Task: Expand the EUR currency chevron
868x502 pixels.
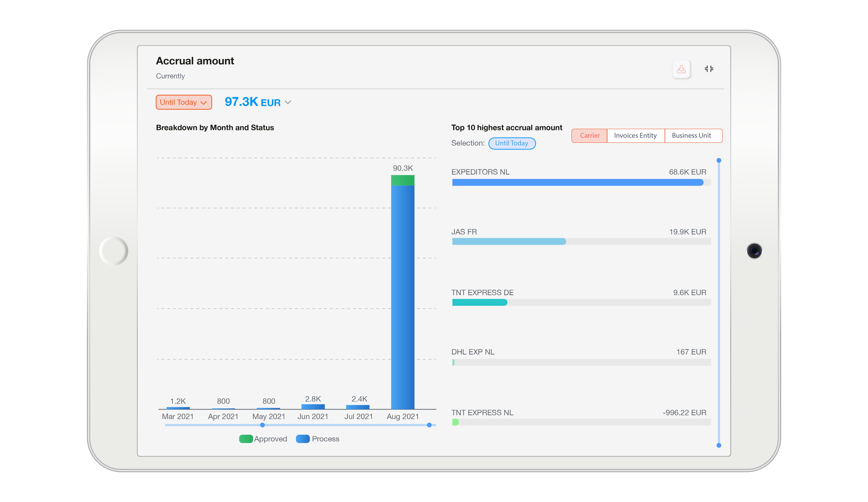Action: pos(288,102)
